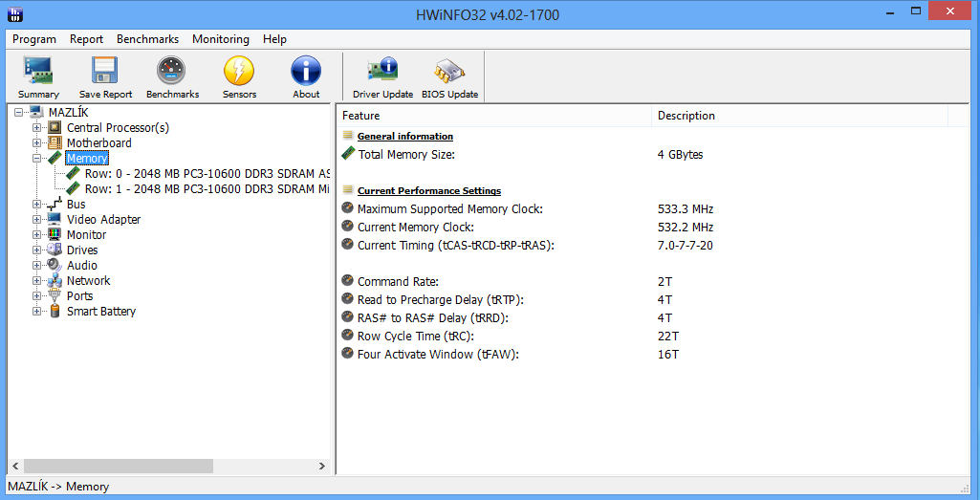Open the Benchmarks menu
980x500 pixels.
tap(147, 39)
